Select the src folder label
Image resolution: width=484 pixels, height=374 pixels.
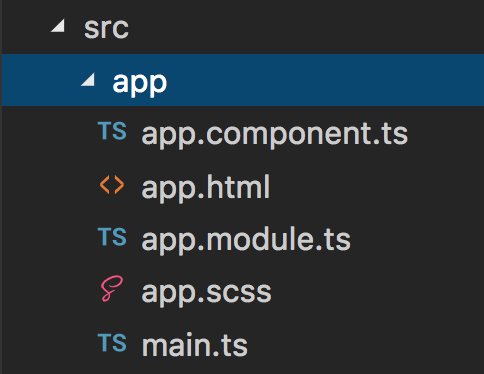pos(106,29)
